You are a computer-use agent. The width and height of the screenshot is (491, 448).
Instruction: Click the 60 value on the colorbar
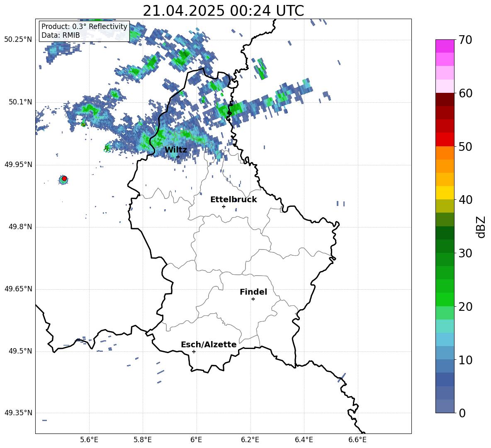click(x=465, y=93)
